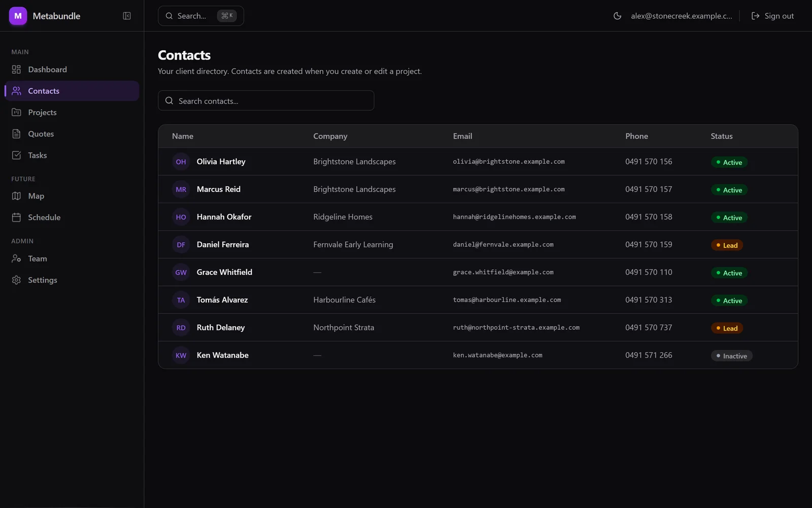
Task: Click the user email alex@stonecreek
Action: coord(681,16)
